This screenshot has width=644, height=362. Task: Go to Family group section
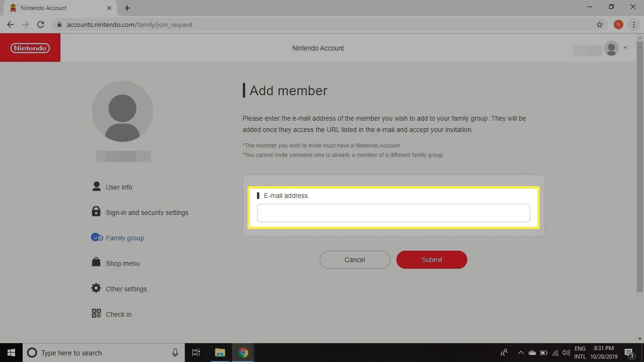click(x=125, y=238)
